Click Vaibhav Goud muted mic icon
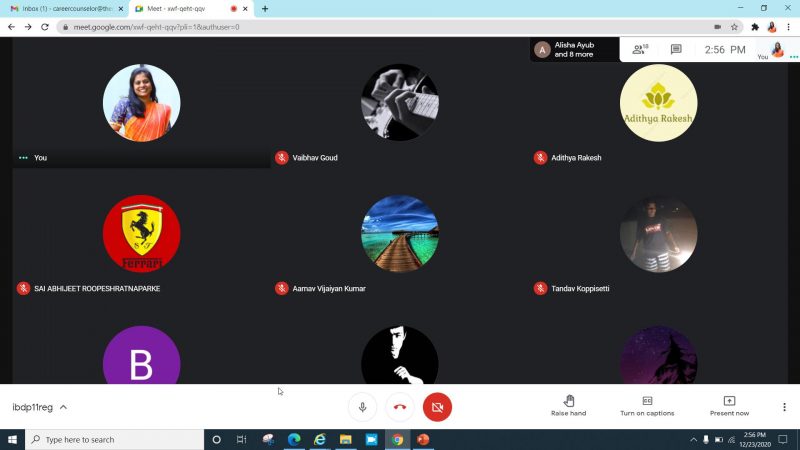 click(282, 158)
